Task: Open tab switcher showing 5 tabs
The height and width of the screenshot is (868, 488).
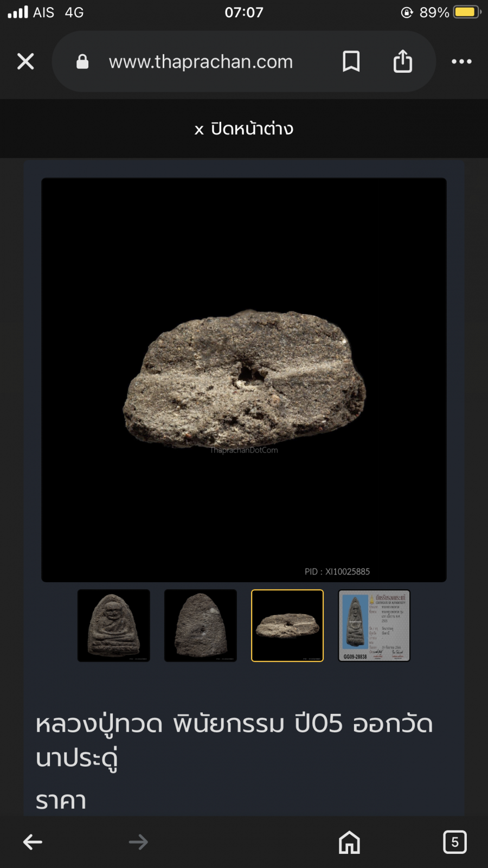Action: [454, 842]
